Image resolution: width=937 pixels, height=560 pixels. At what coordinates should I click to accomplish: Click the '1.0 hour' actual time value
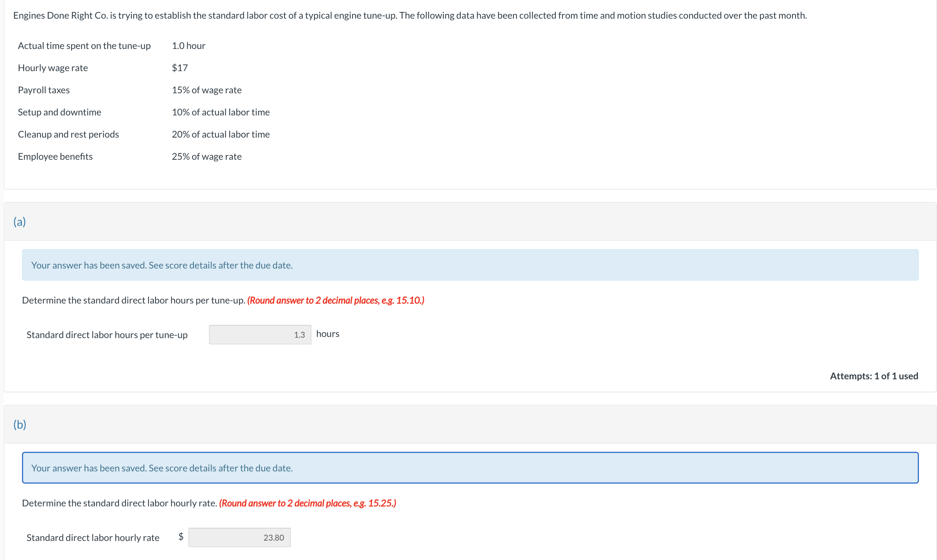click(188, 46)
